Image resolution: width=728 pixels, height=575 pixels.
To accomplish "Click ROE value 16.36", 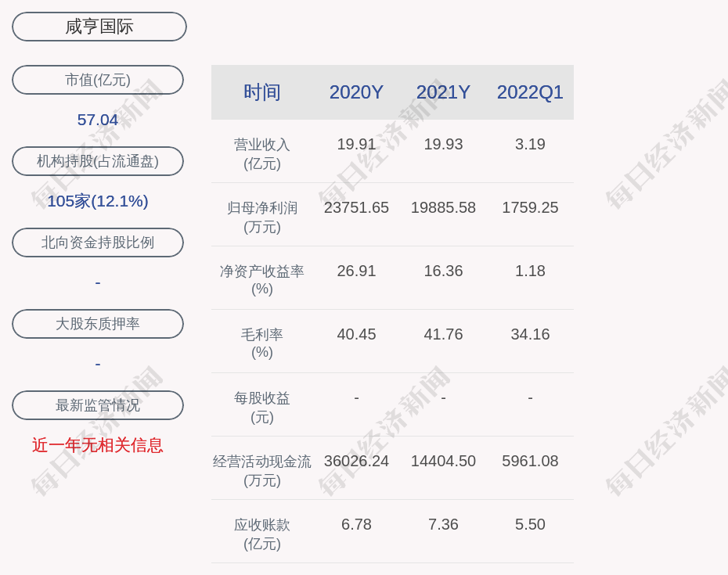I will pyautogui.click(x=443, y=271).
